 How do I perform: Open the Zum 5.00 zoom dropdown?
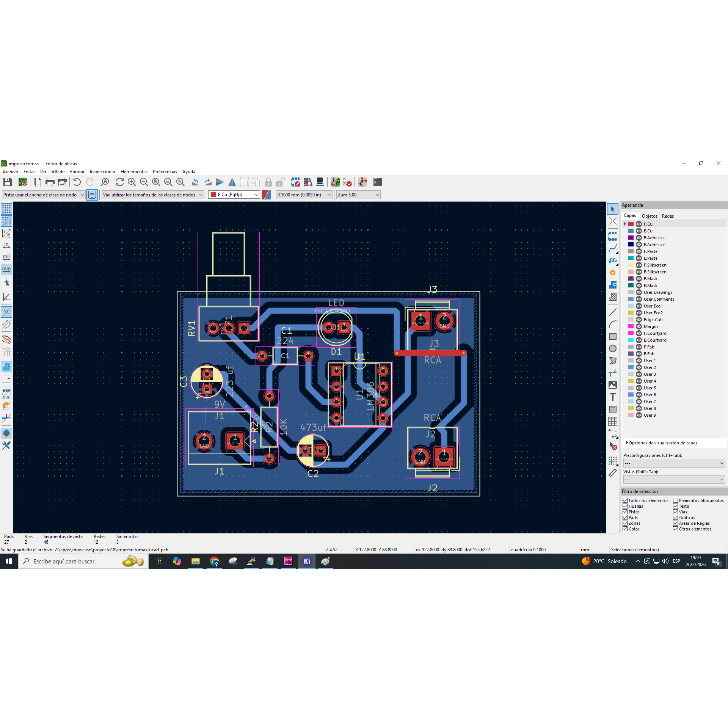(x=358, y=195)
